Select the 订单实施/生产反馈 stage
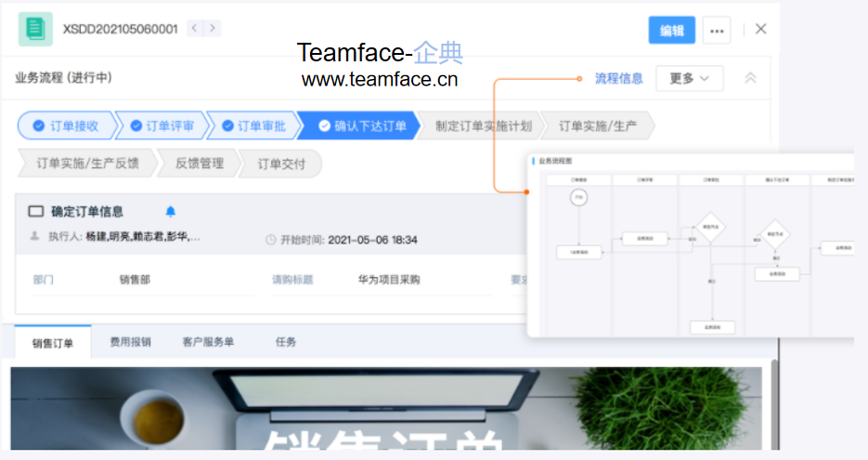This screenshot has height=460, width=868. point(87,164)
